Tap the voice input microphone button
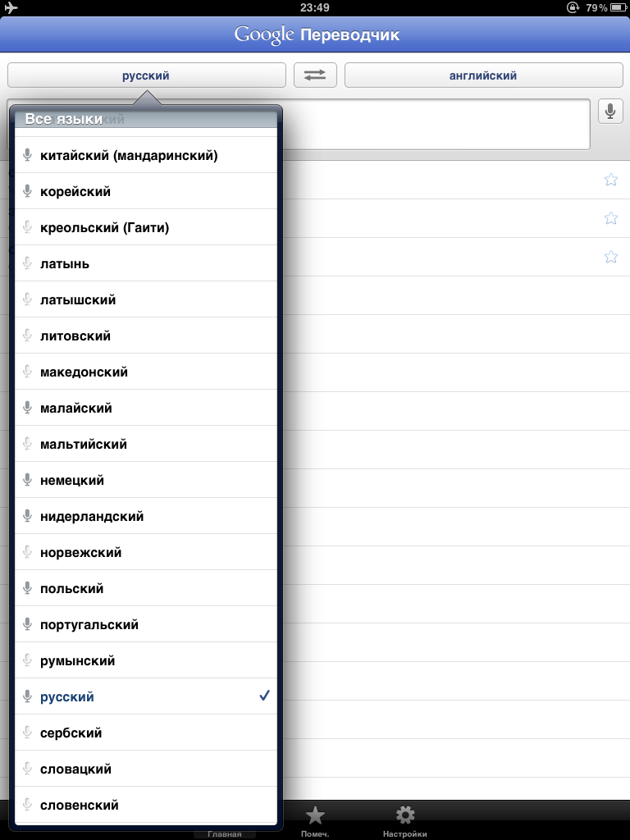 pos(610,111)
